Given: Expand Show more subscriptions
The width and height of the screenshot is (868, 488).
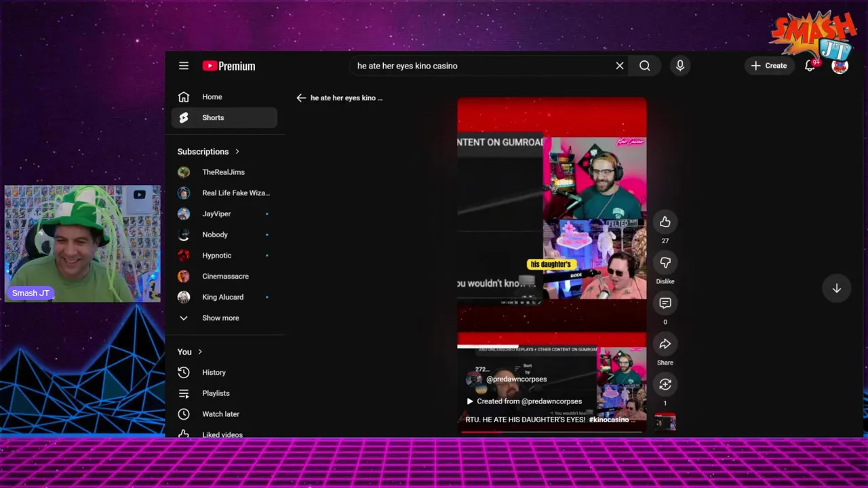Looking at the screenshot, I should tap(224, 318).
